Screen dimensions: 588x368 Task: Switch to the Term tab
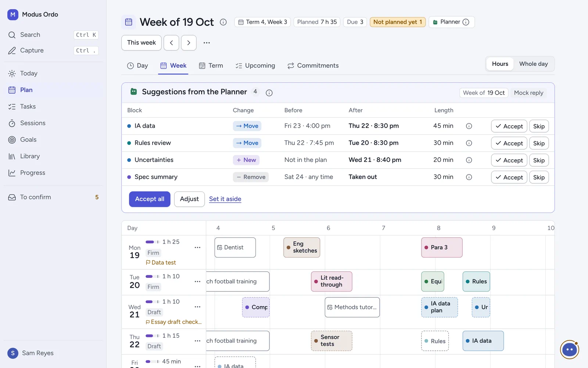click(x=211, y=66)
